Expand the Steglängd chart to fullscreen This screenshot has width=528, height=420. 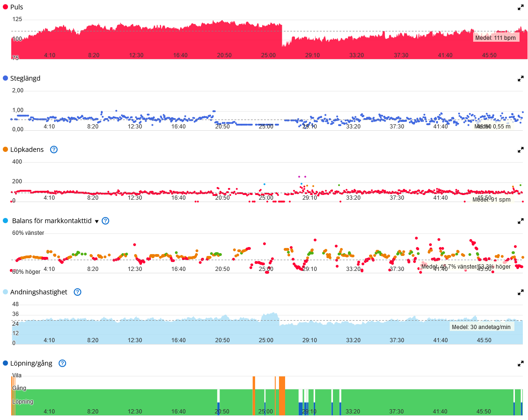pos(520,79)
